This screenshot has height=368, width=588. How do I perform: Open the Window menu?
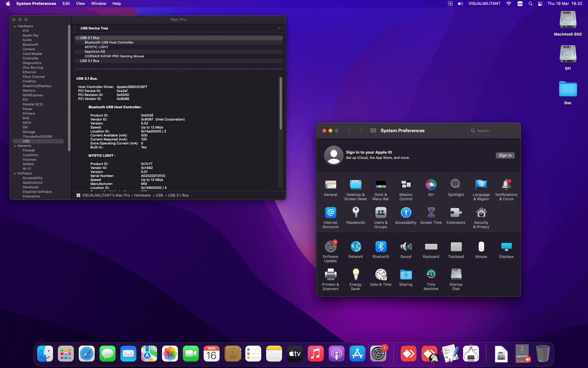98,3
